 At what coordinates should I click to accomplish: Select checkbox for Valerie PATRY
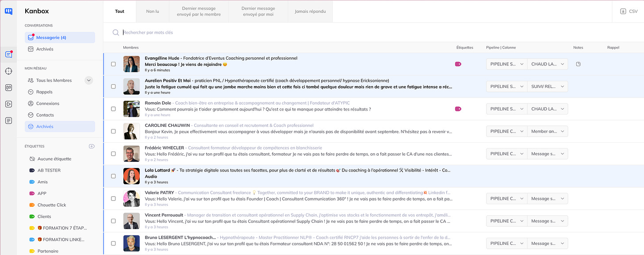pos(113,198)
